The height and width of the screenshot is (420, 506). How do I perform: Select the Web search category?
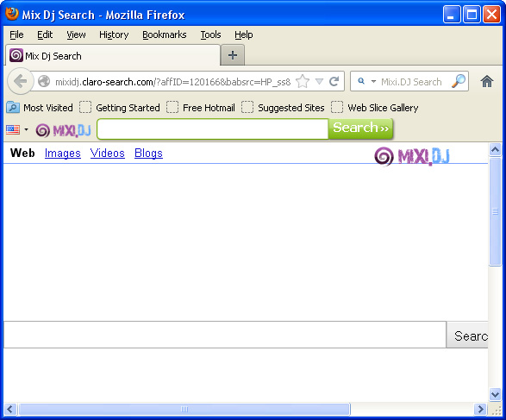coord(22,153)
